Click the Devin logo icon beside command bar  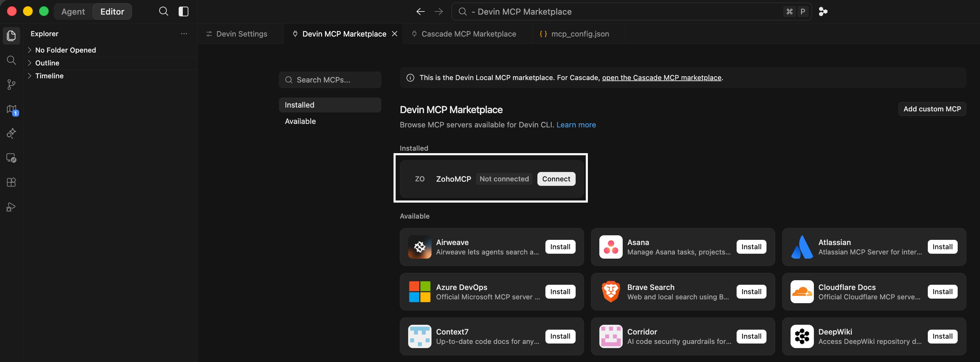(823, 11)
